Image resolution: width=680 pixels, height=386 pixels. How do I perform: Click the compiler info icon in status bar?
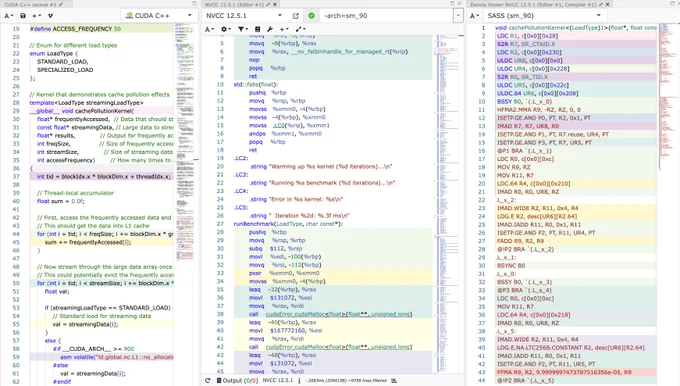[299, 380]
